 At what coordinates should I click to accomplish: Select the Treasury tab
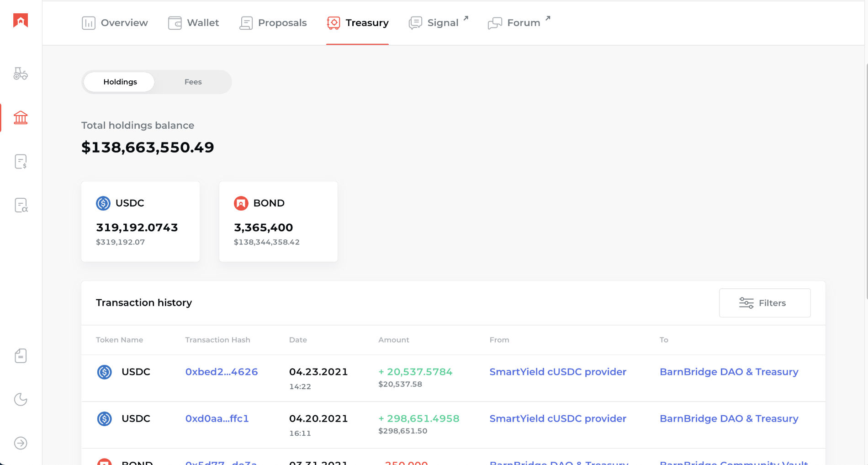tap(358, 23)
